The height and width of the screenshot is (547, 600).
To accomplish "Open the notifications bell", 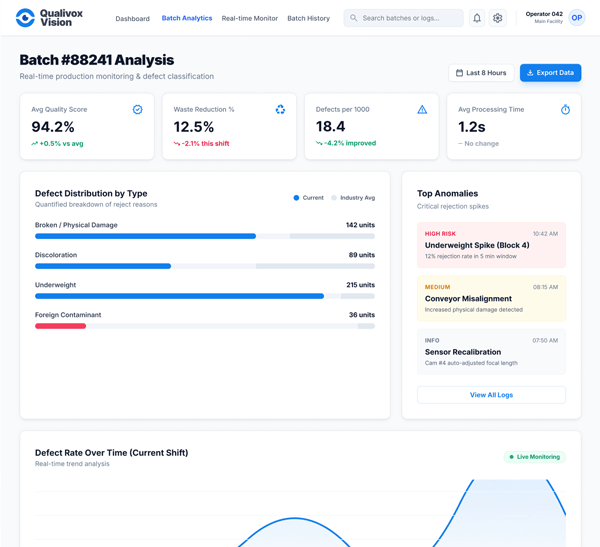I will [x=477, y=18].
